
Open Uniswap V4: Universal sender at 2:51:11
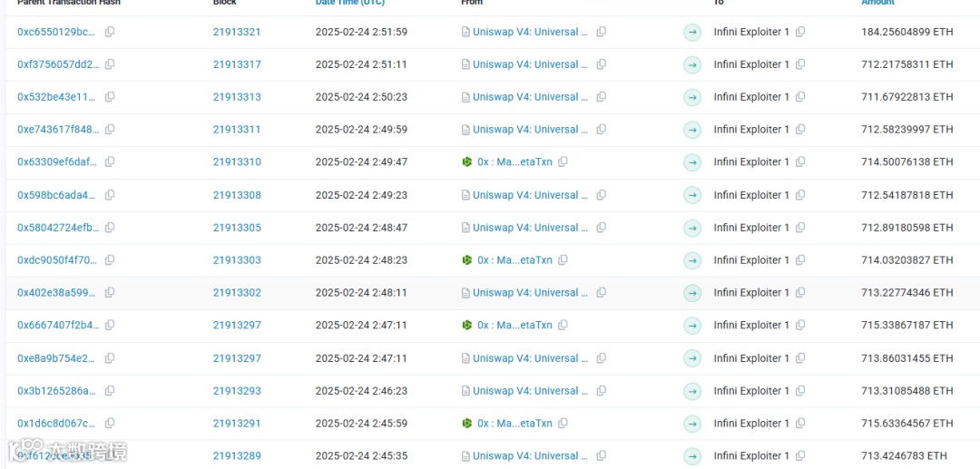530,64
